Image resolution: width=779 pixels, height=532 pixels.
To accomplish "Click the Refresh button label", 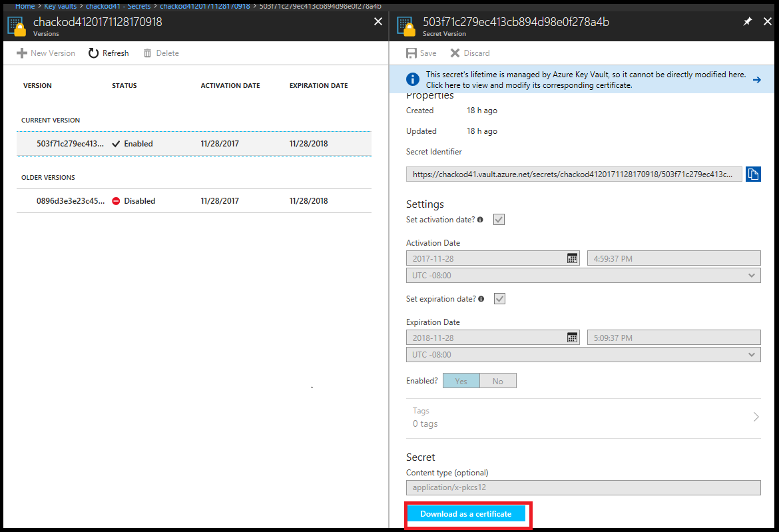I will [x=115, y=53].
